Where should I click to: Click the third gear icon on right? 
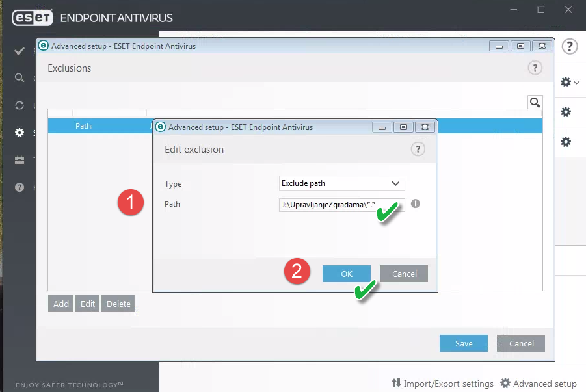tap(566, 142)
